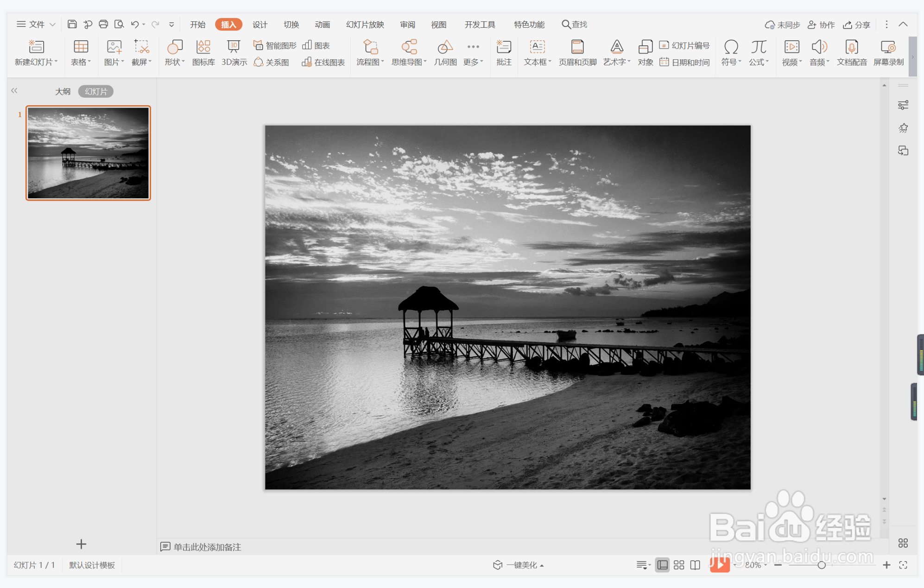The image size is (924, 588).
Task: Click the 3D演示 icon
Action: click(234, 52)
